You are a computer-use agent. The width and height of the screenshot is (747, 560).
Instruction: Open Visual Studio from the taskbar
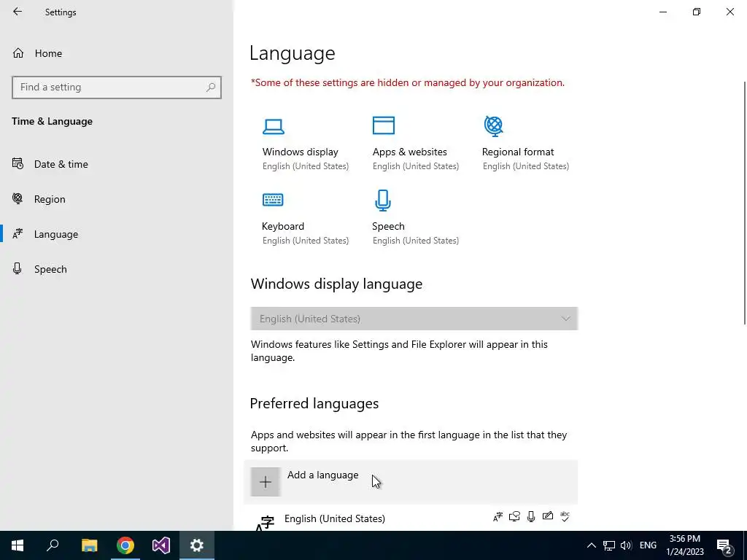(161, 545)
